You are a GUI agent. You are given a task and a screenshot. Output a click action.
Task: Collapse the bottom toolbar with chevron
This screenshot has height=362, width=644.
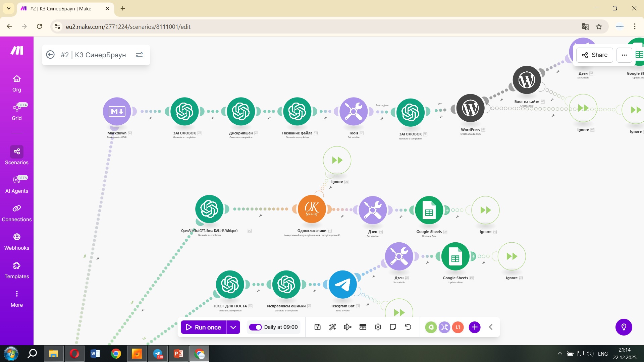coord(491,327)
